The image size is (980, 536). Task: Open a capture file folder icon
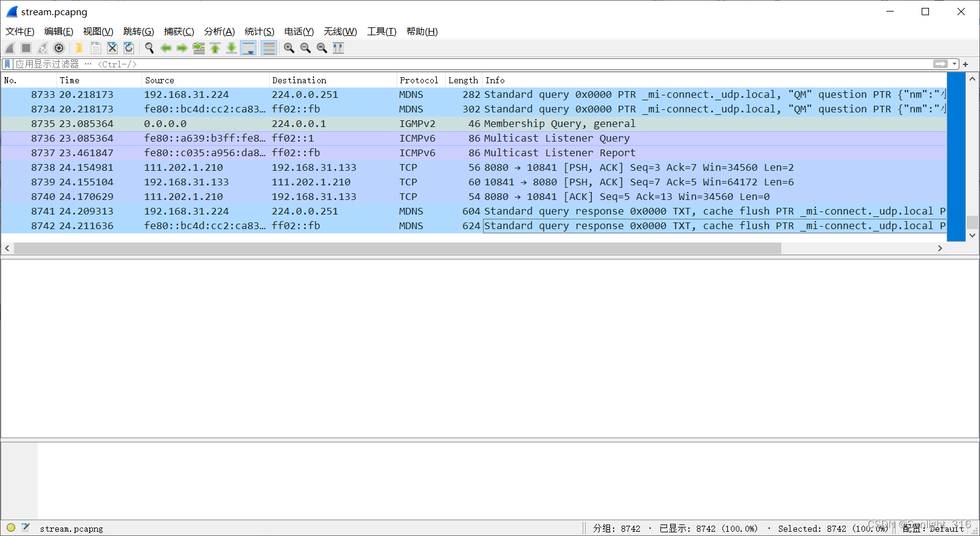(79, 48)
